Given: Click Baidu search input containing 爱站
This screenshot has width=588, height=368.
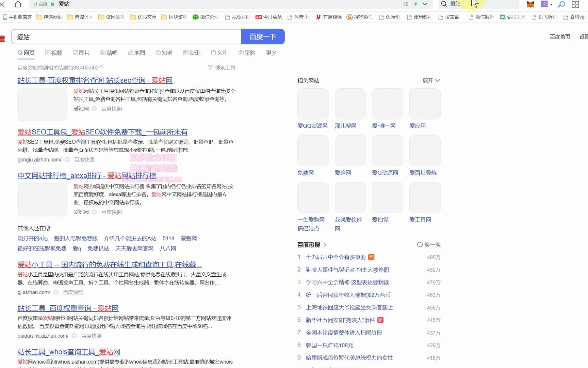Looking at the screenshot, I should click(126, 37).
